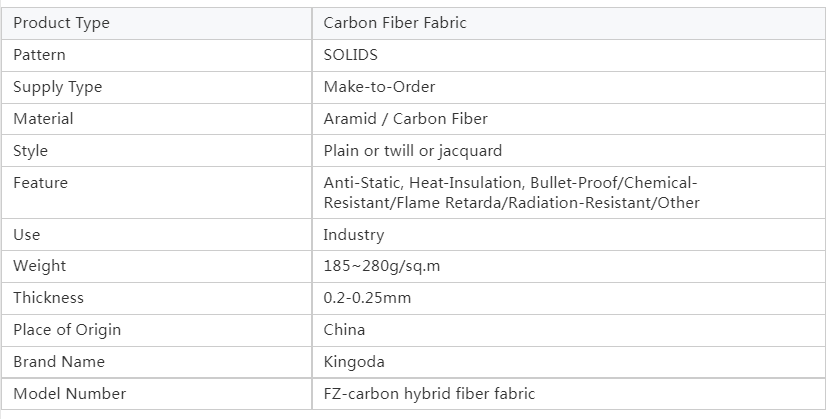Select the "Kingoda" brand name value

coord(353,362)
